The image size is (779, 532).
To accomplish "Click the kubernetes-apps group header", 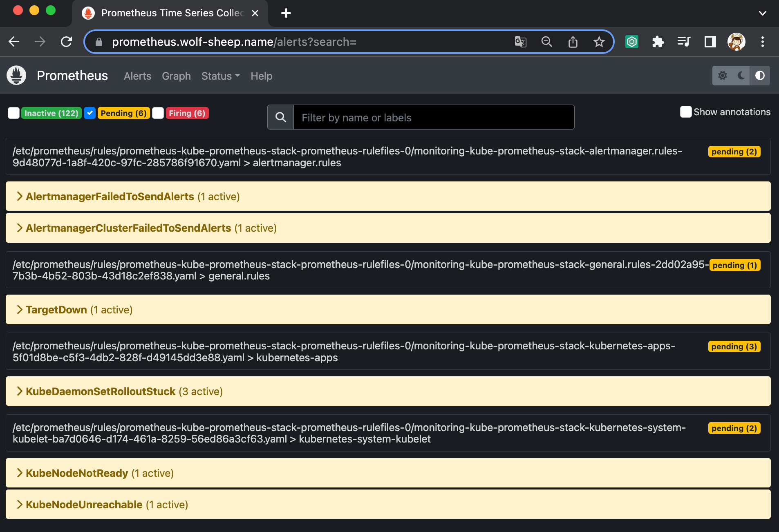I will coord(388,351).
